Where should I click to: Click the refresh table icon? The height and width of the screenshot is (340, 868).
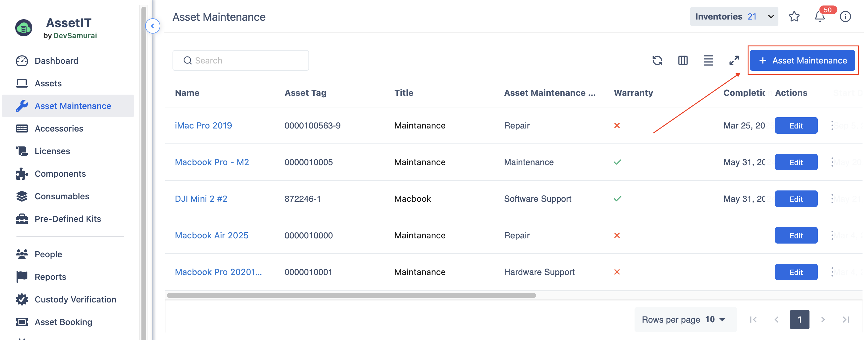[657, 60]
